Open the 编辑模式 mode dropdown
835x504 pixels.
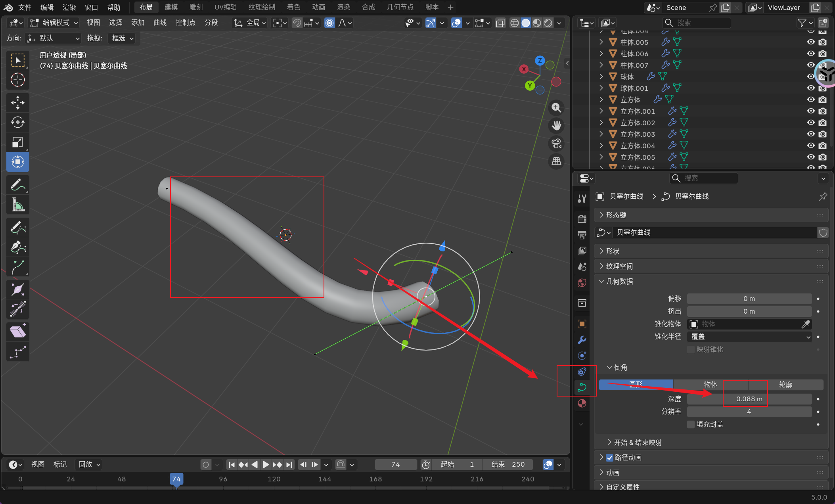[x=55, y=23]
